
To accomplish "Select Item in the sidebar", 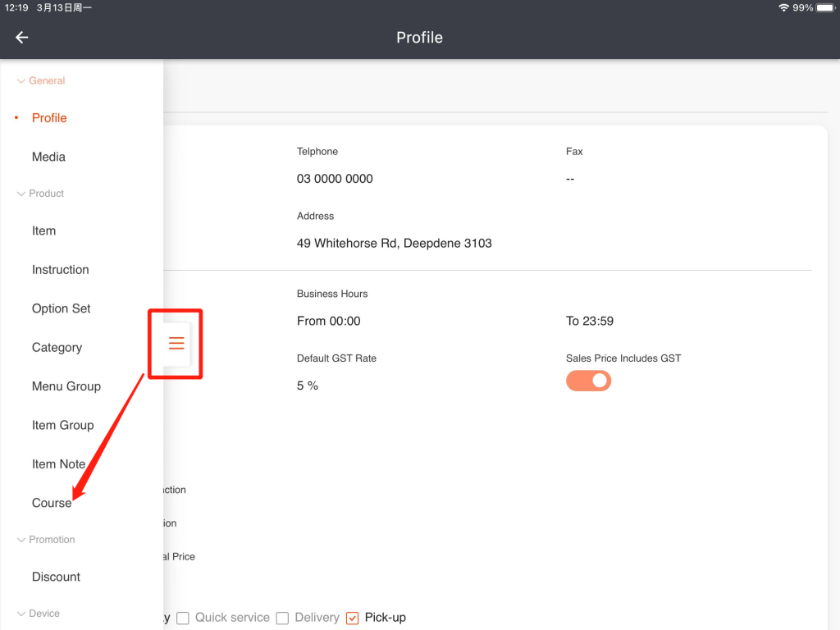I will tap(44, 231).
